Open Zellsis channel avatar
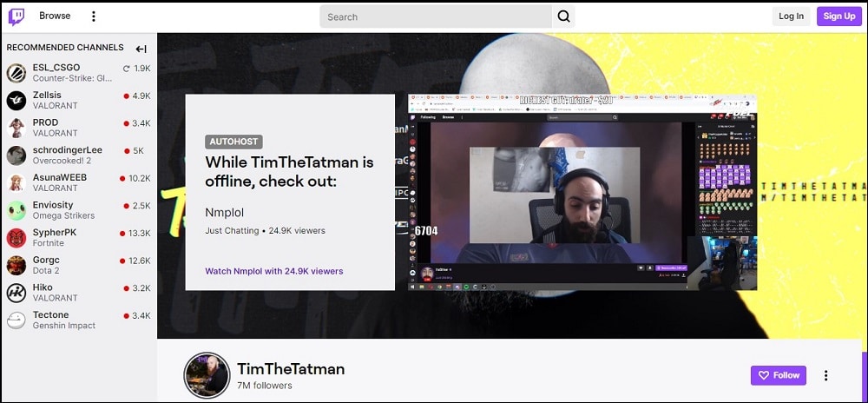Screen dimensions: 868x403 coord(16,100)
